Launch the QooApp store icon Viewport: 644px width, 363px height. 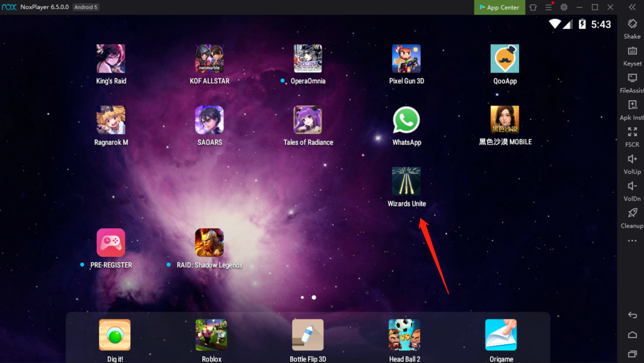click(x=505, y=59)
